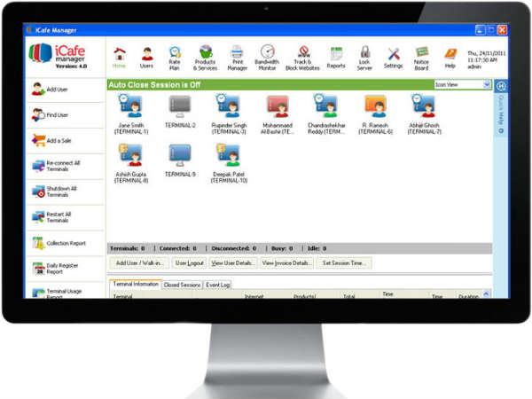Image resolution: width=532 pixels, height=399 pixels.
Task: Click View User Details button
Action: click(233, 263)
